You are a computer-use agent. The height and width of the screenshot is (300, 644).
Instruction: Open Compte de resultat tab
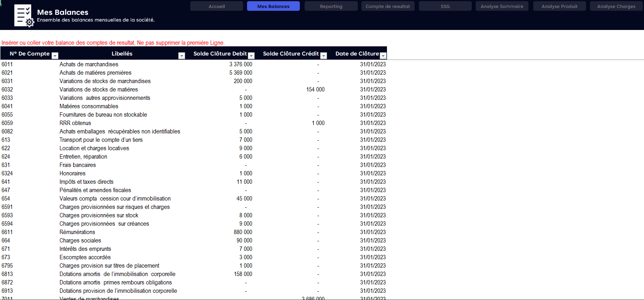[388, 6]
